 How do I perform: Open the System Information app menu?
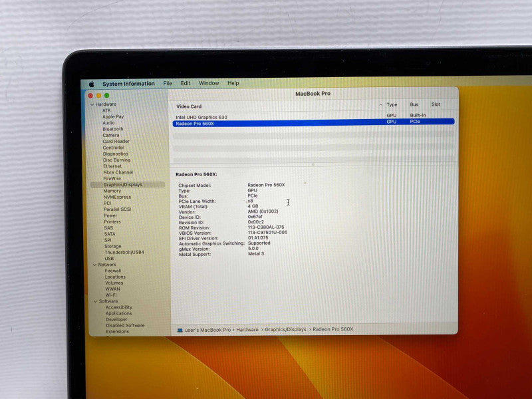[128, 84]
